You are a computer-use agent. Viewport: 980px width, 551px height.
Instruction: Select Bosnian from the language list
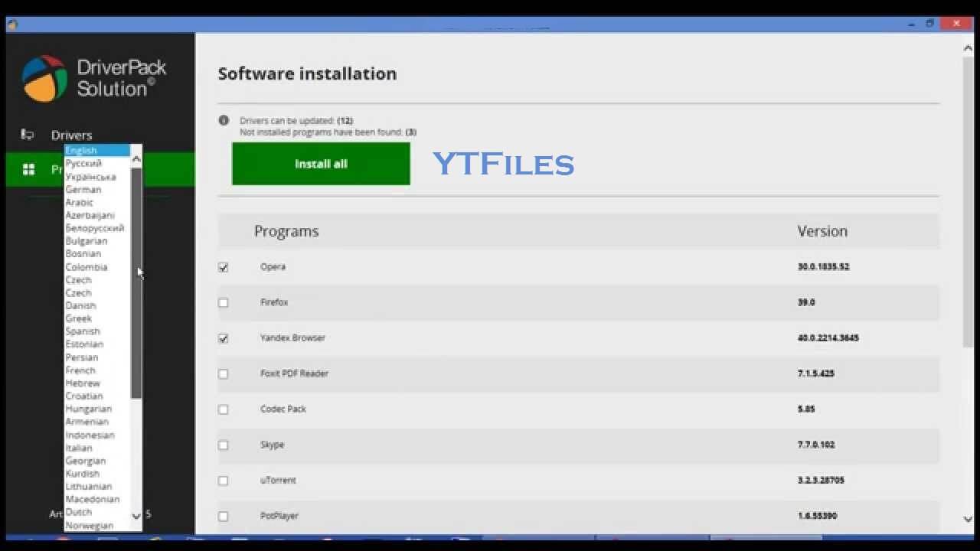[97, 253]
